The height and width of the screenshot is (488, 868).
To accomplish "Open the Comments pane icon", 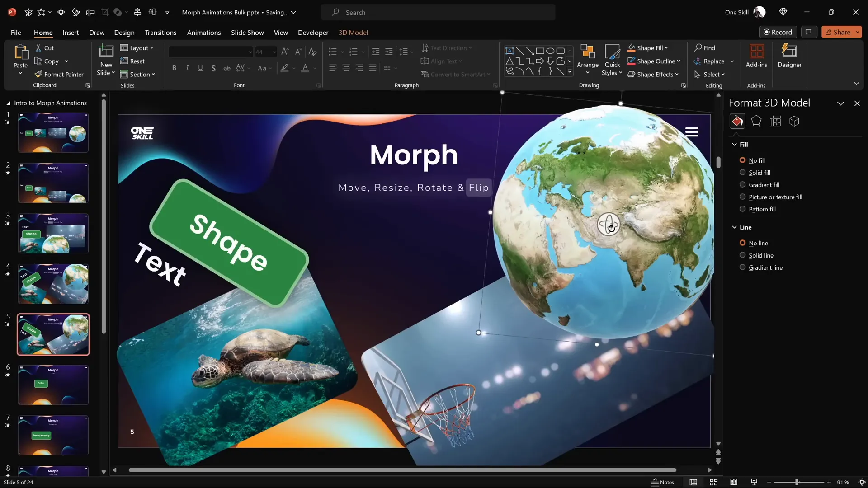I will click(808, 32).
